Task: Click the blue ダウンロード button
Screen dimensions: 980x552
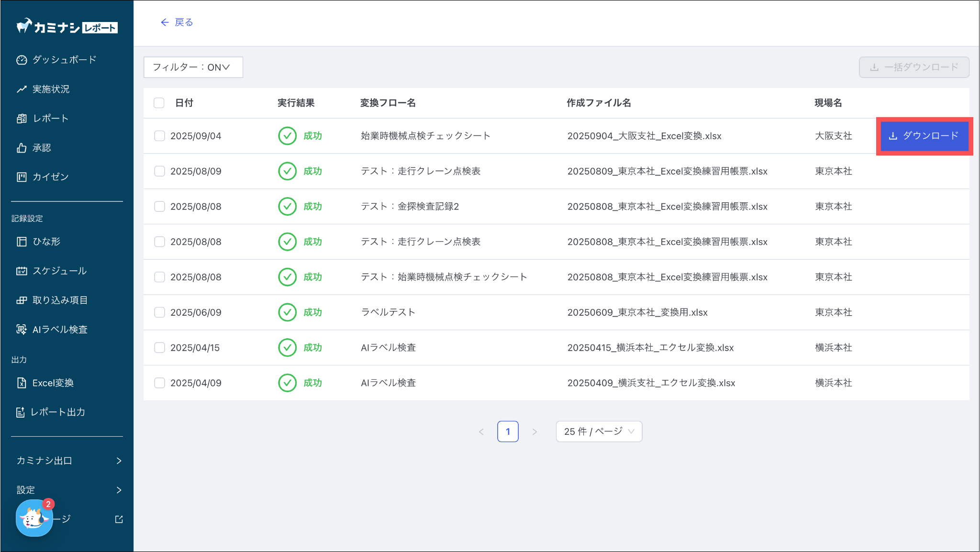Action: [924, 136]
